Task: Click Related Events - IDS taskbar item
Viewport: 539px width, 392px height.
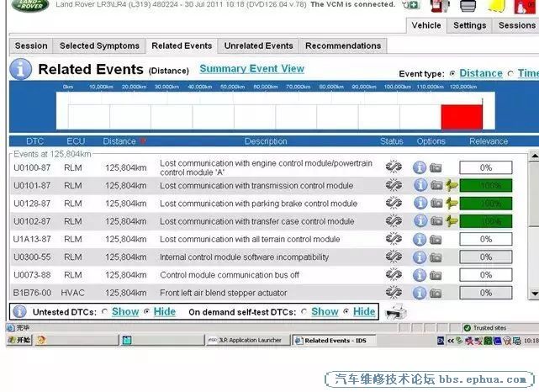Action: click(x=334, y=341)
